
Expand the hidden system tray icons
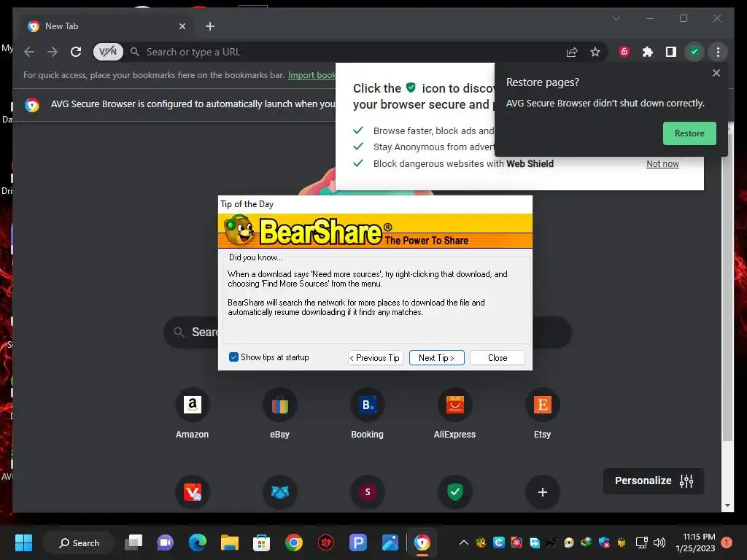(x=463, y=542)
